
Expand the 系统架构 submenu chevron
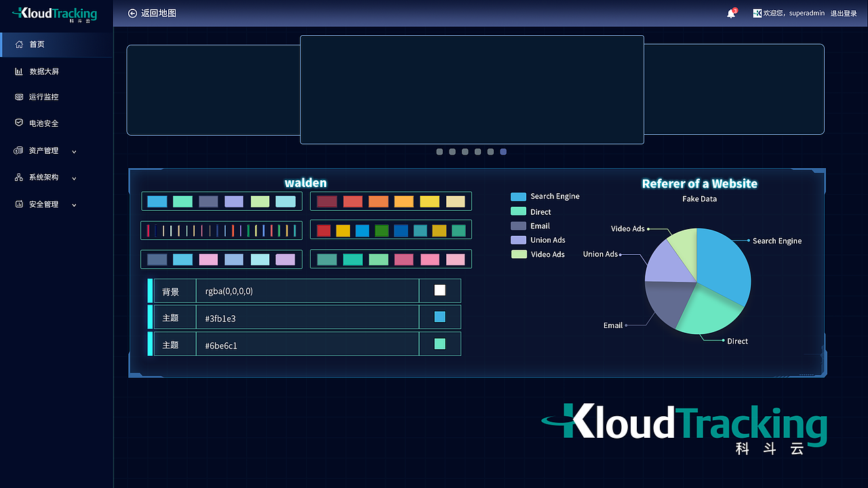pyautogui.click(x=74, y=178)
